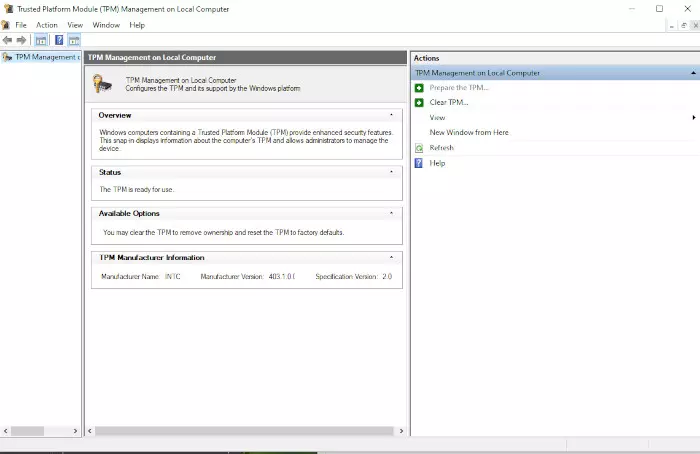Maximize the TPM Management window

pos(659,8)
